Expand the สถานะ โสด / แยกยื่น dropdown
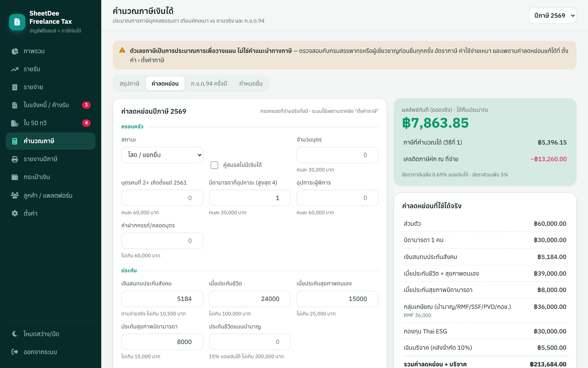The height and width of the screenshot is (368, 588). click(162, 155)
